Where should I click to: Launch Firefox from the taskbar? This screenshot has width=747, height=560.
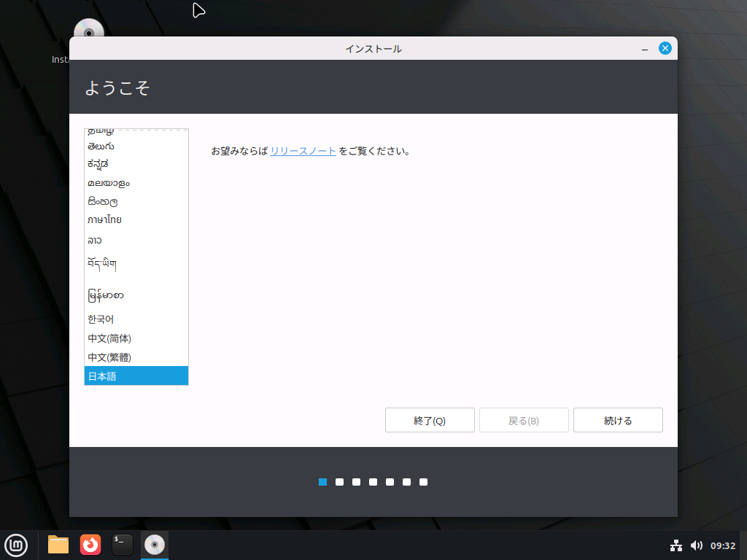click(90, 545)
